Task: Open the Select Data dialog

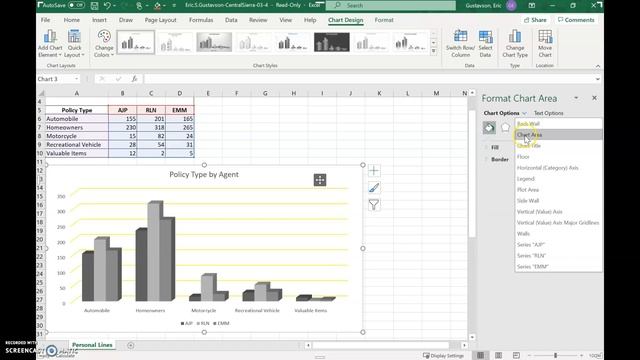Action: (485, 43)
